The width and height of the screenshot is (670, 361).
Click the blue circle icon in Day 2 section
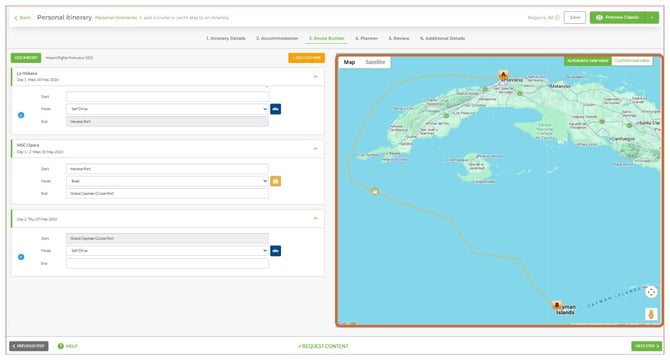point(21,257)
